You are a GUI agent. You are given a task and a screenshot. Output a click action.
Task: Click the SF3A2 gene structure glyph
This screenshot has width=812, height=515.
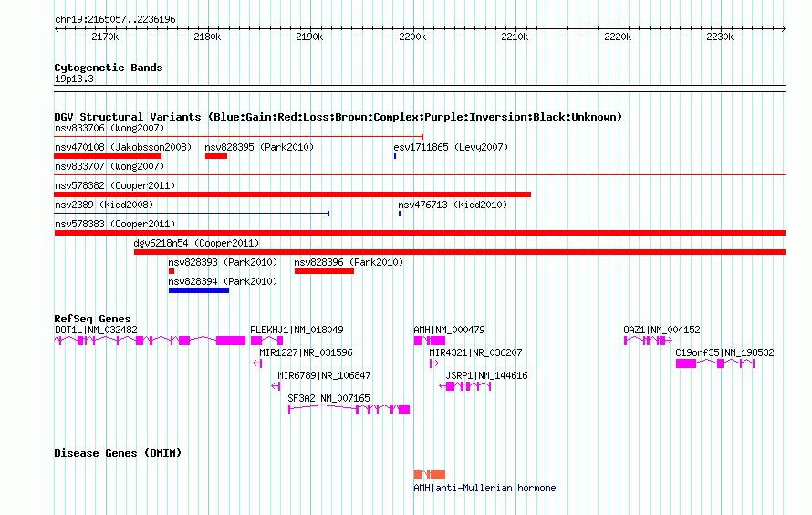349,409
